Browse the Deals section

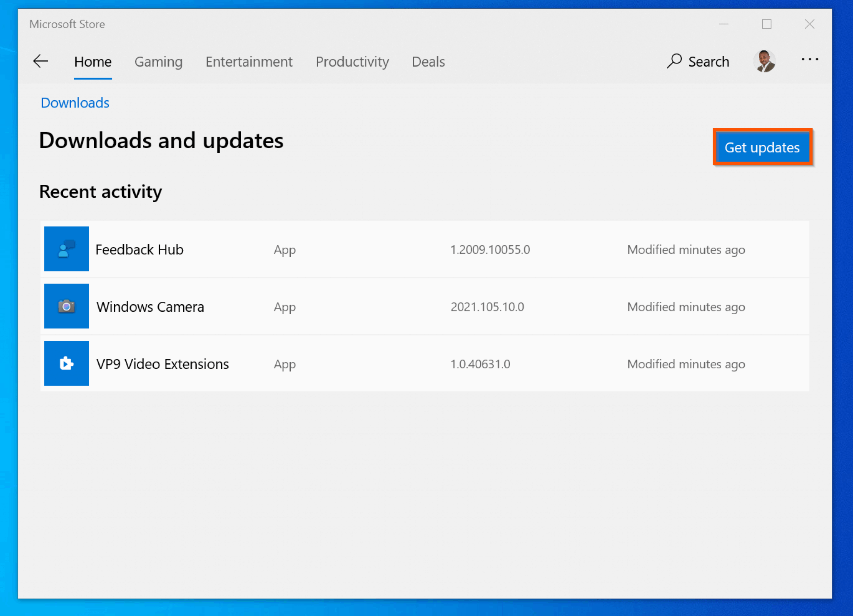[x=428, y=62]
